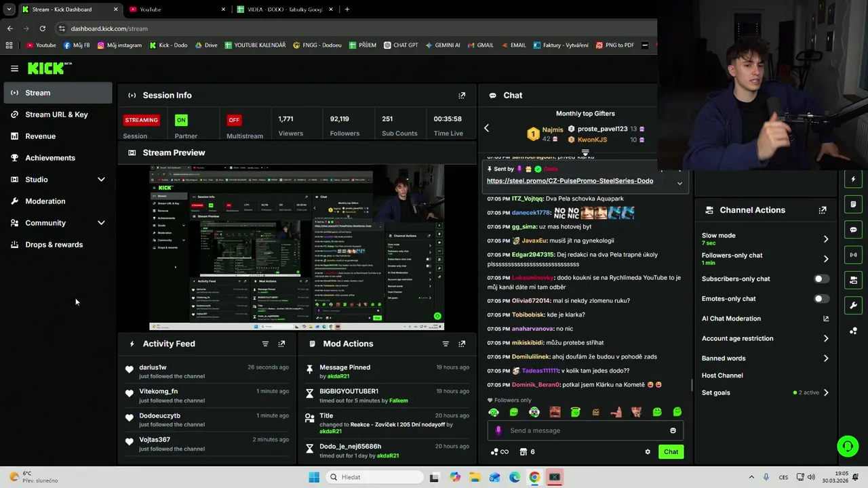Screen dimensions: 868x488
Task: Open Achievements in sidebar
Action: coord(58,158)
